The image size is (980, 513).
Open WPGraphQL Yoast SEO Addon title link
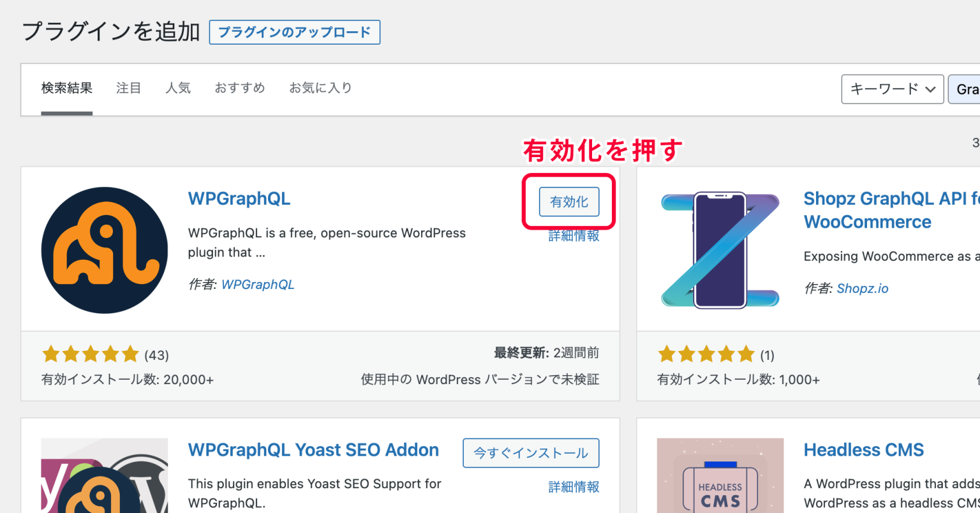(313, 450)
